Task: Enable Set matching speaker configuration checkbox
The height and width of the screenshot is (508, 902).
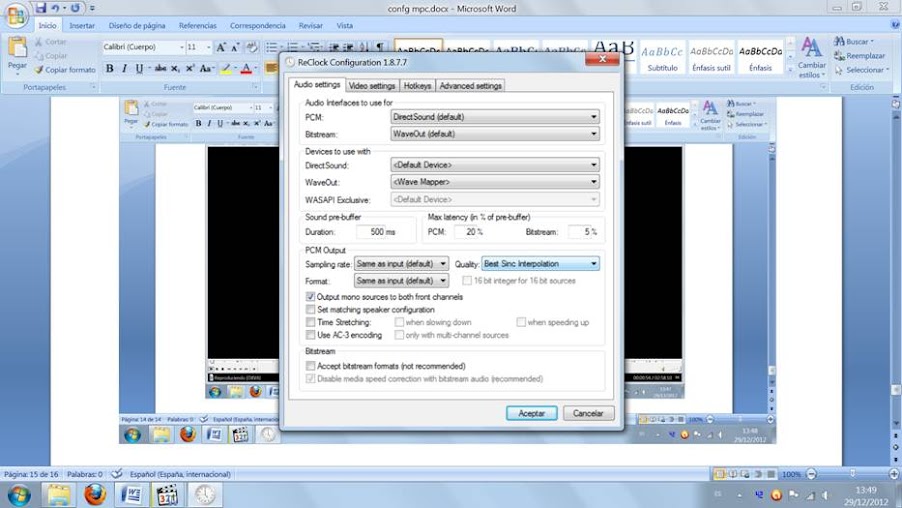Action: [x=311, y=310]
